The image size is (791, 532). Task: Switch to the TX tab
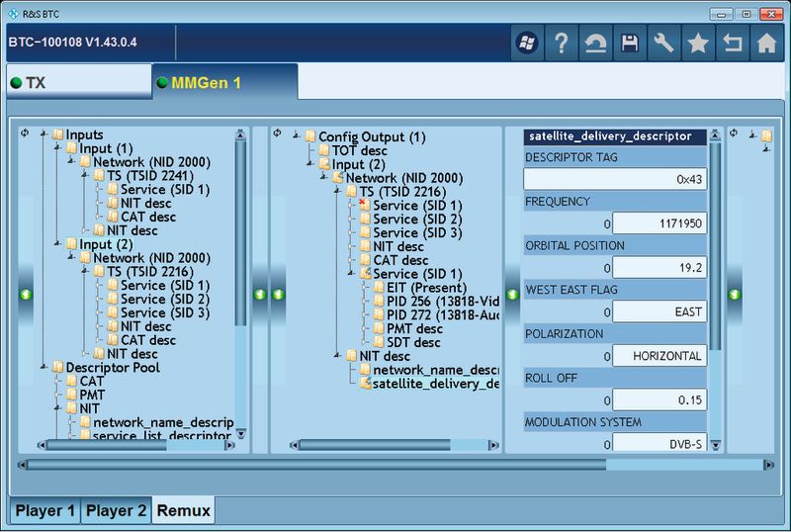click(79, 82)
